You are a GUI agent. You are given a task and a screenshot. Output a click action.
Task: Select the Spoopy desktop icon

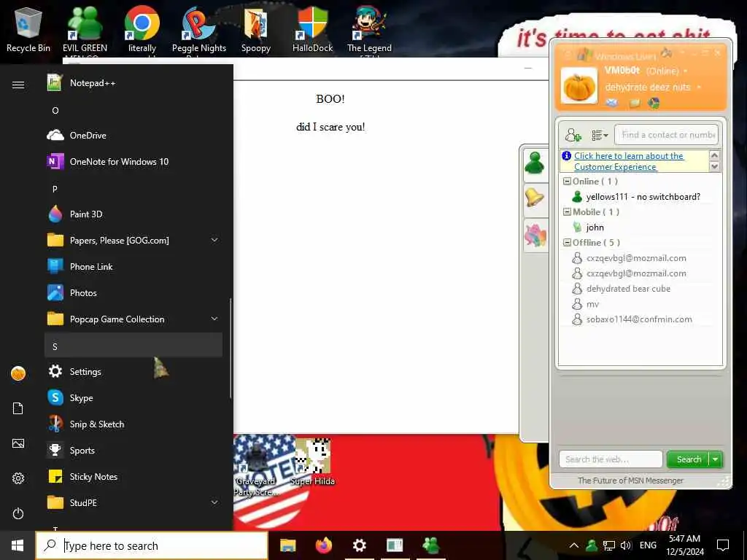(256, 30)
